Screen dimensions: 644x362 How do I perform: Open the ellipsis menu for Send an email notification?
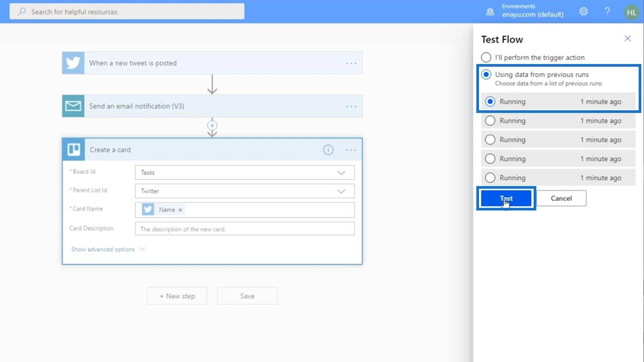(x=351, y=106)
